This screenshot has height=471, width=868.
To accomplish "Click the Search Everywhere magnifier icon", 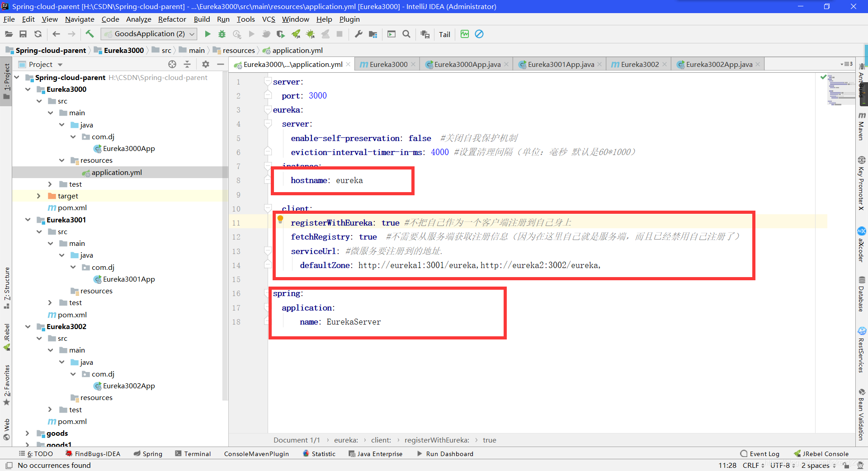I will (x=406, y=34).
